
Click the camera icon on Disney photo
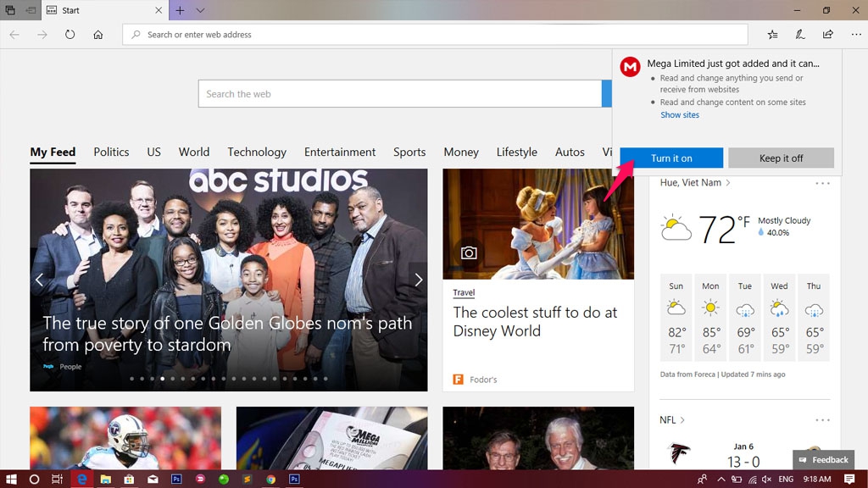point(469,252)
